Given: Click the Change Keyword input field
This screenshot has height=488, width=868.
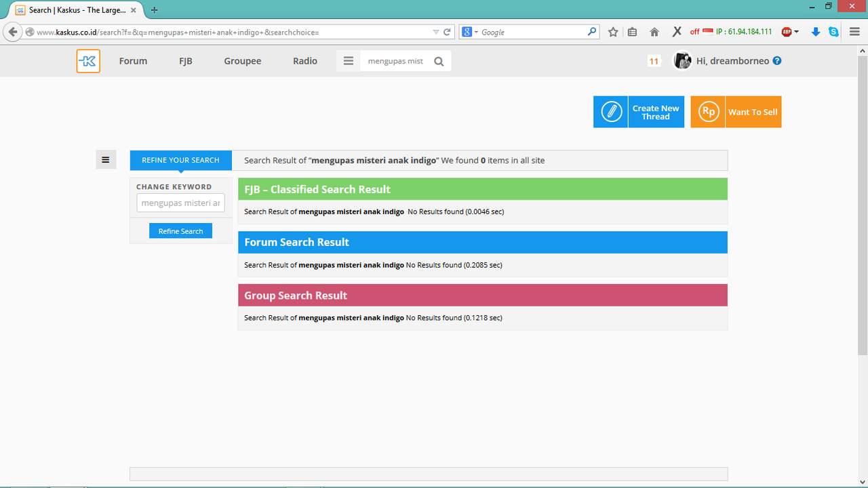Looking at the screenshot, I should tap(180, 203).
